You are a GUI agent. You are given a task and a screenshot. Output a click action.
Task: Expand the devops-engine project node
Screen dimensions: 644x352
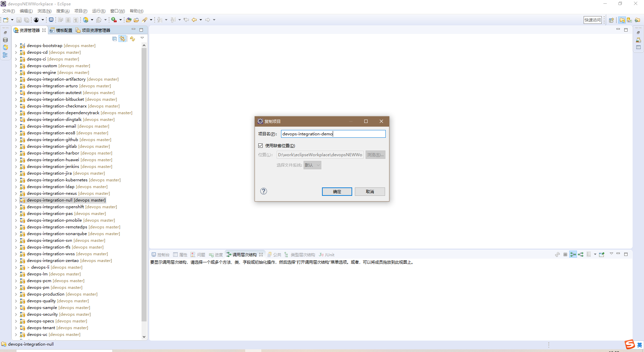tap(16, 73)
